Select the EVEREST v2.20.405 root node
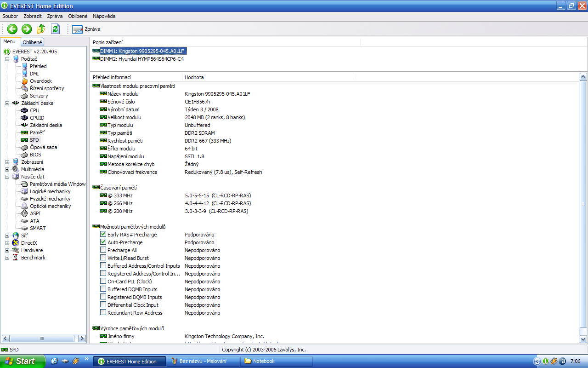The width and height of the screenshot is (588, 368). pyautogui.click(x=34, y=52)
